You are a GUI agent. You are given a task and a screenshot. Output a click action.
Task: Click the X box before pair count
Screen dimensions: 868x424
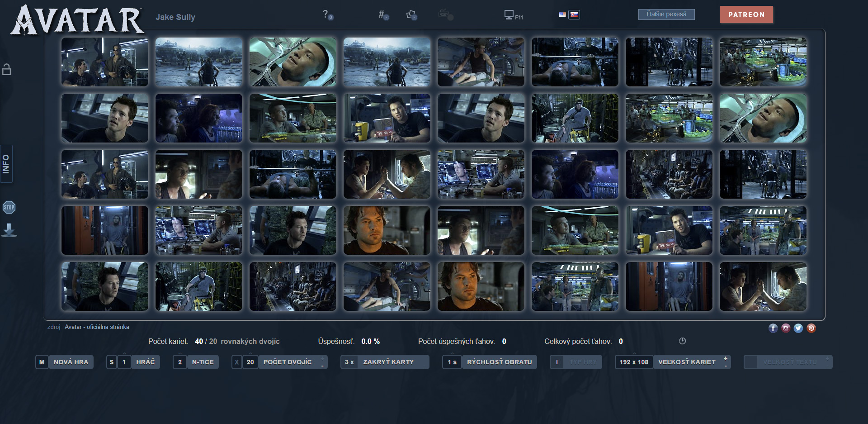(236, 362)
